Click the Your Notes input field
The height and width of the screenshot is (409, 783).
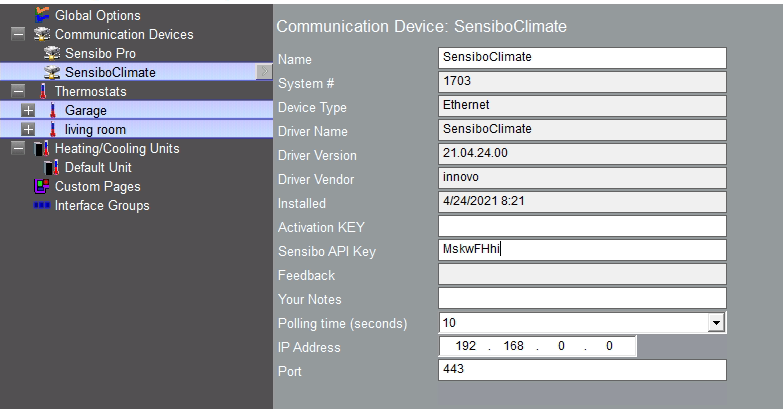coord(582,298)
